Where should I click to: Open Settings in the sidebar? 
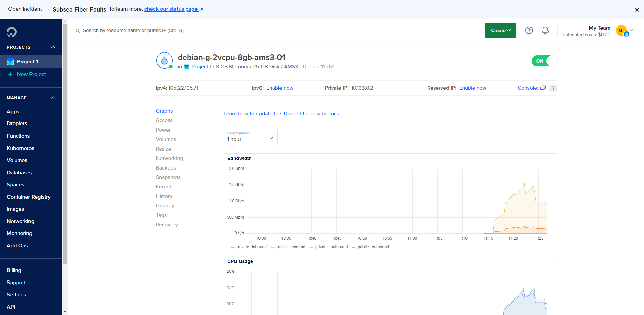(16, 295)
